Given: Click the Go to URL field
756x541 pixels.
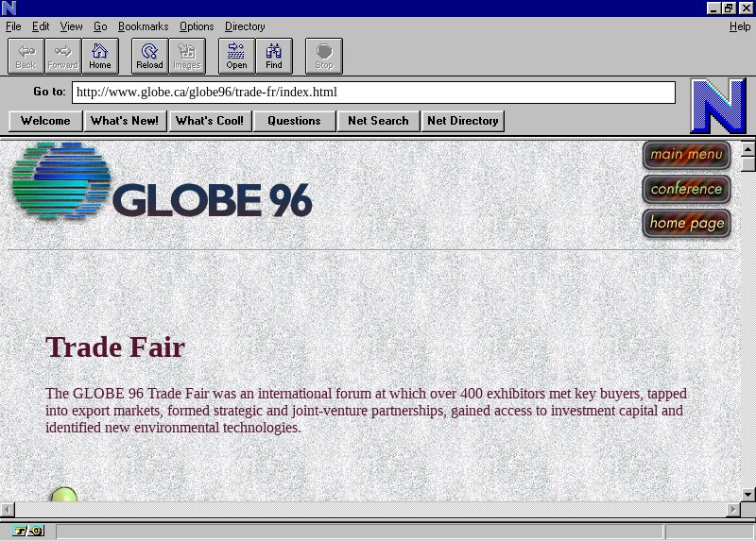Looking at the screenshot, I should 373,93.
